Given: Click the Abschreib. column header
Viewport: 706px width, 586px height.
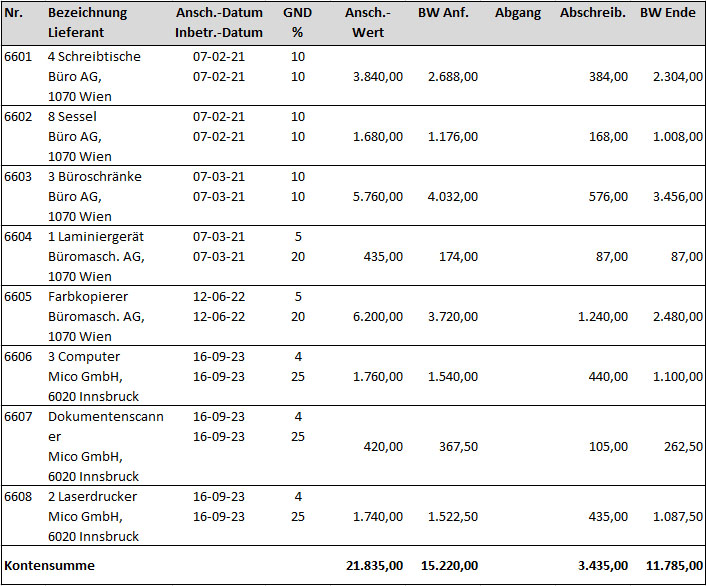Looking at the screenshot, I should pyautogui.click(x=593, y=13).
